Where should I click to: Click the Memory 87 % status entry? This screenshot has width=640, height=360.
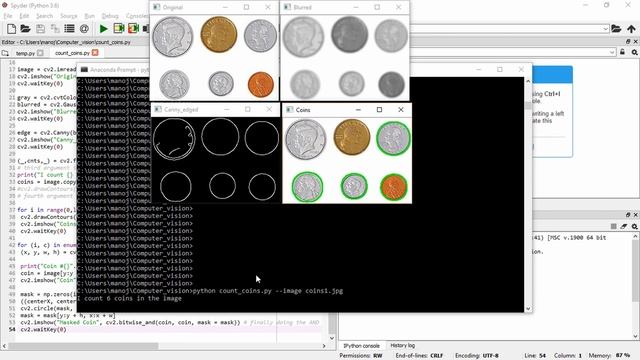point(610,356)
